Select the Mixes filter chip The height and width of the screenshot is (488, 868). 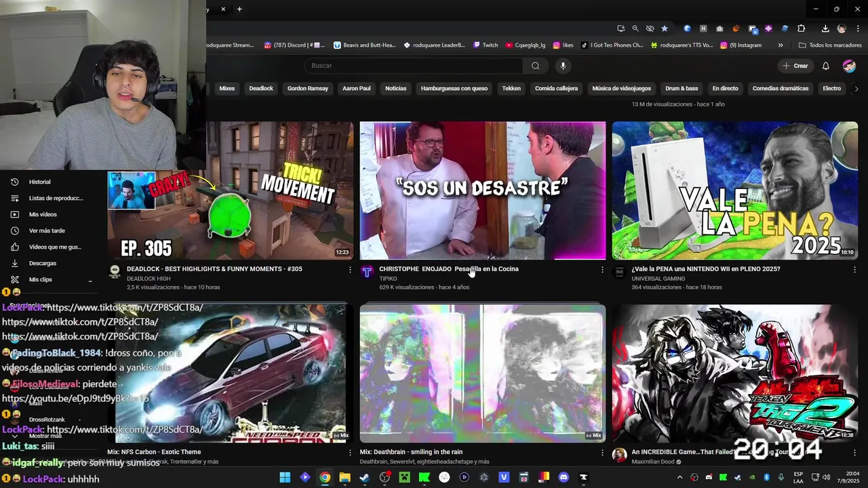coord(226,88)
